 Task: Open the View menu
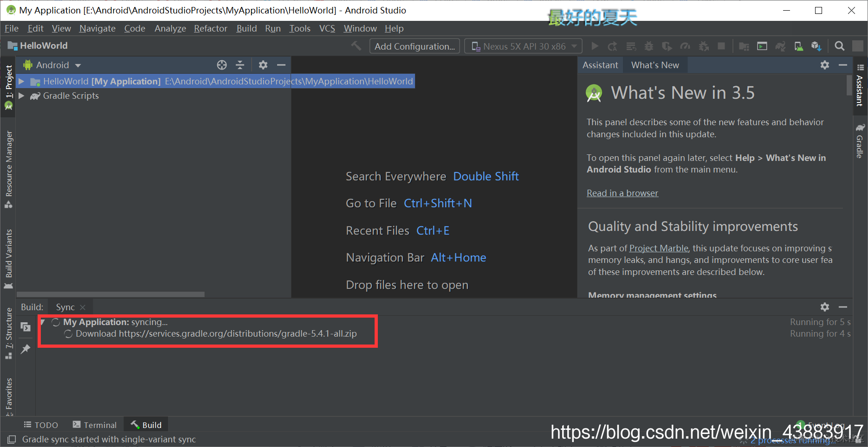point(61,28)
